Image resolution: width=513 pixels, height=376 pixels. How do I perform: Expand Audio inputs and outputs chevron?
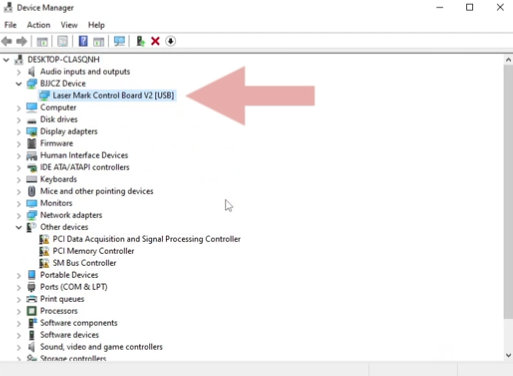[19, 72]
